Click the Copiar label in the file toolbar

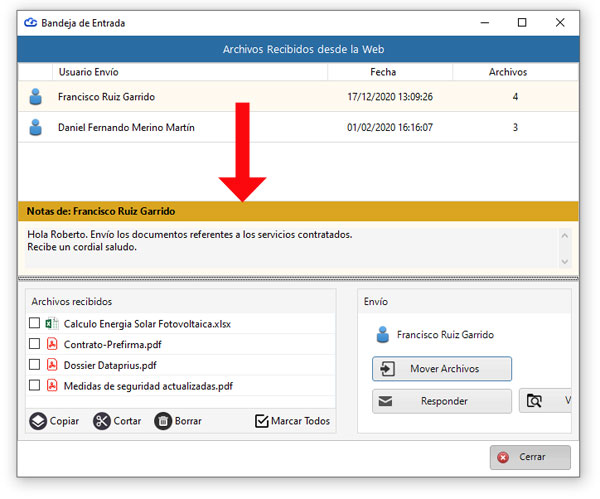(64, 421)
